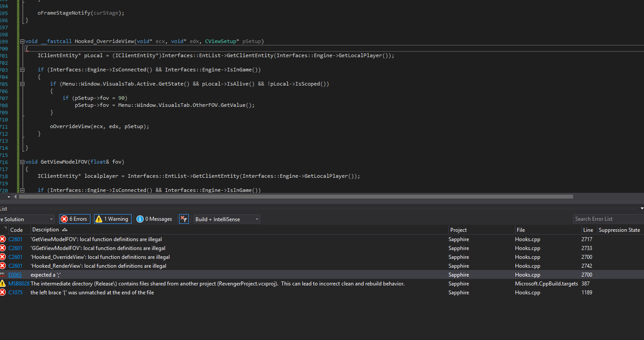Select the intermediate directory warning description
644x340 pixels.
218,284
